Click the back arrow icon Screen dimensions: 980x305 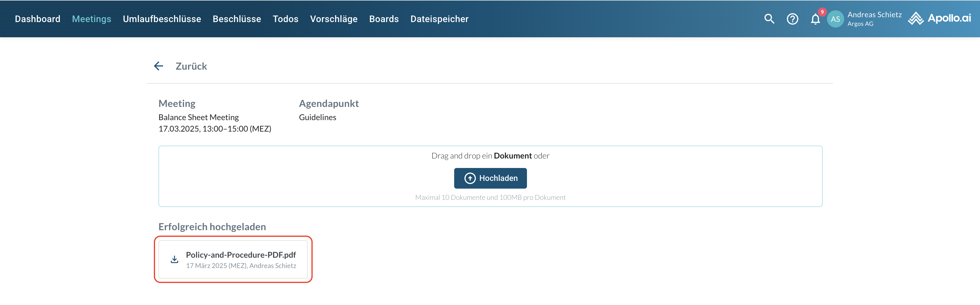[x=159, y=66]
